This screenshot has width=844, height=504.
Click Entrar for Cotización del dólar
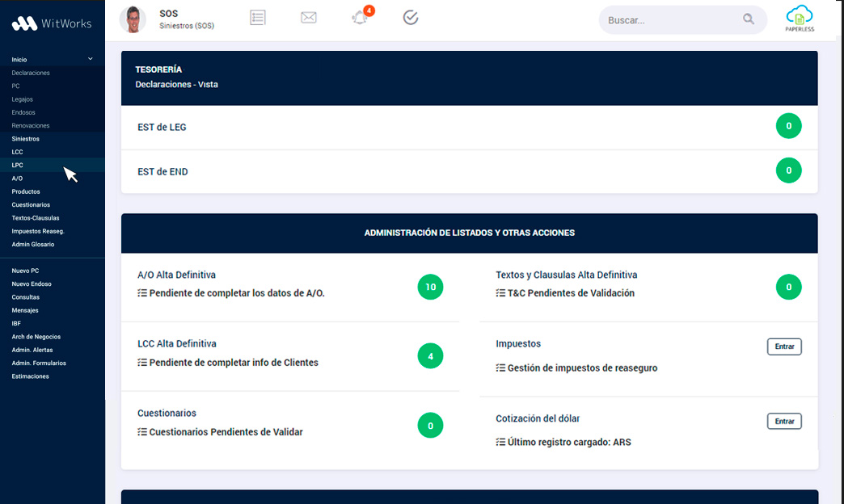[x=783, y=421]
